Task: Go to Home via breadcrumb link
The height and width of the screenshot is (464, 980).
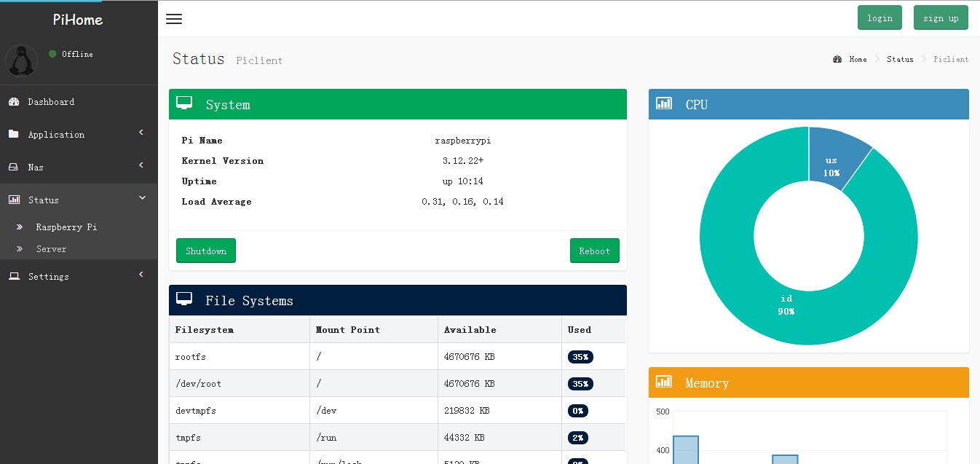Action: click(x=857, y=60)
